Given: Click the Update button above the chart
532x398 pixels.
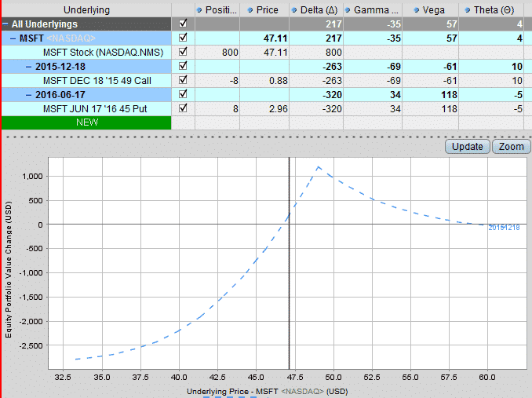Looking at the screenshot, I should point(467,147).
